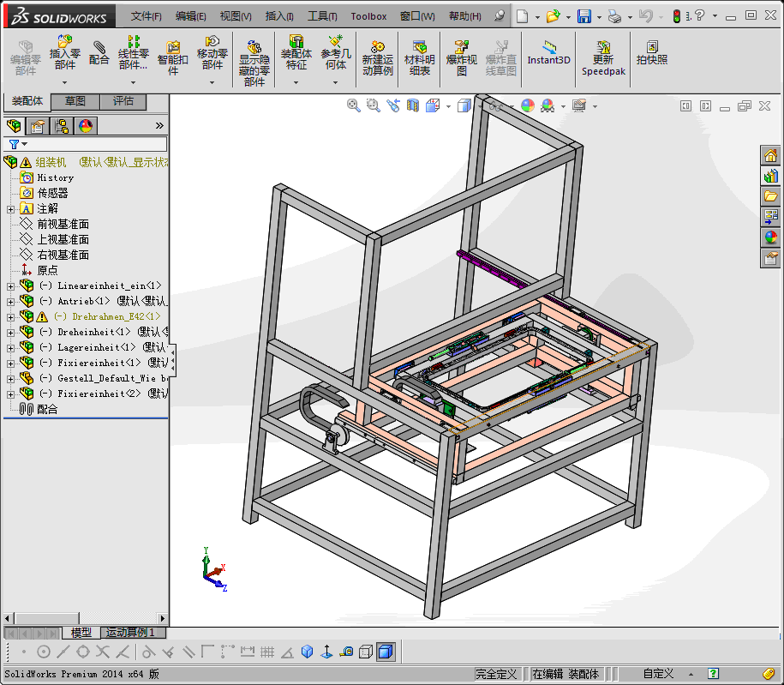Open Design Library icon in task pane
The image size is (784, 685).
(x=770, y=176)
